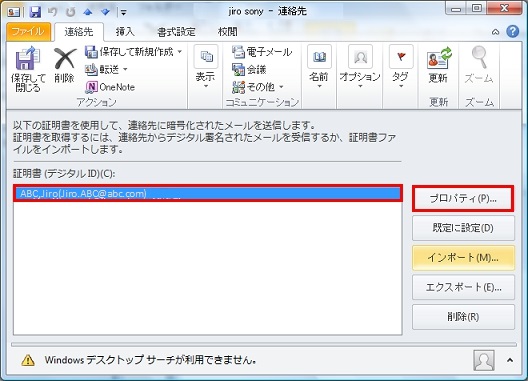
Task: Open the File (ファイル) tab
Action: tap(28, 32)
